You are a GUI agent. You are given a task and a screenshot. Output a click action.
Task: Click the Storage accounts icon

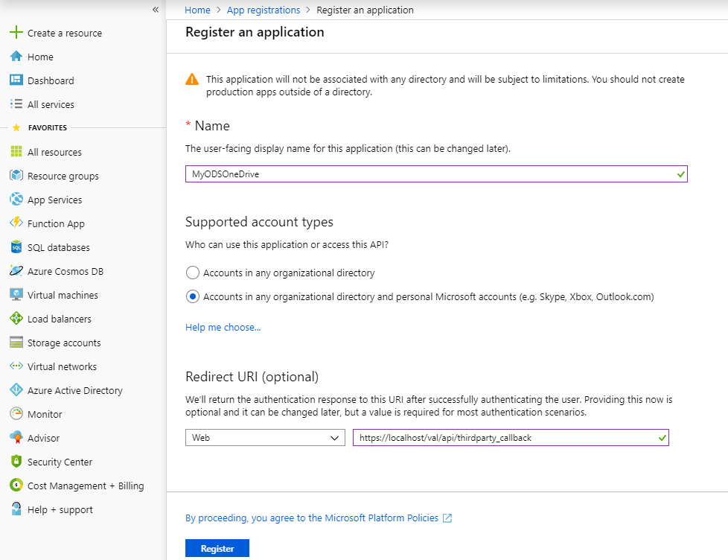pos(16,343)
